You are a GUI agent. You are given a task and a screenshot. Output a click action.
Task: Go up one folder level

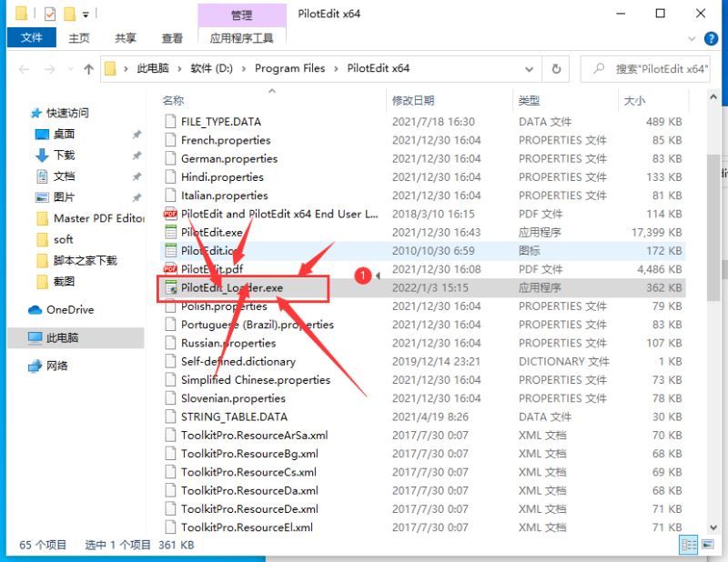pos(88,69)
